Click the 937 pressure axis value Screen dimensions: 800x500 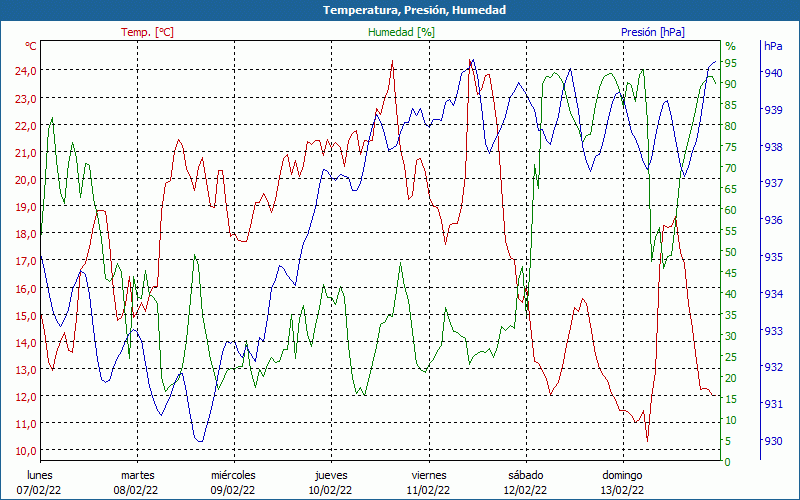773,183
